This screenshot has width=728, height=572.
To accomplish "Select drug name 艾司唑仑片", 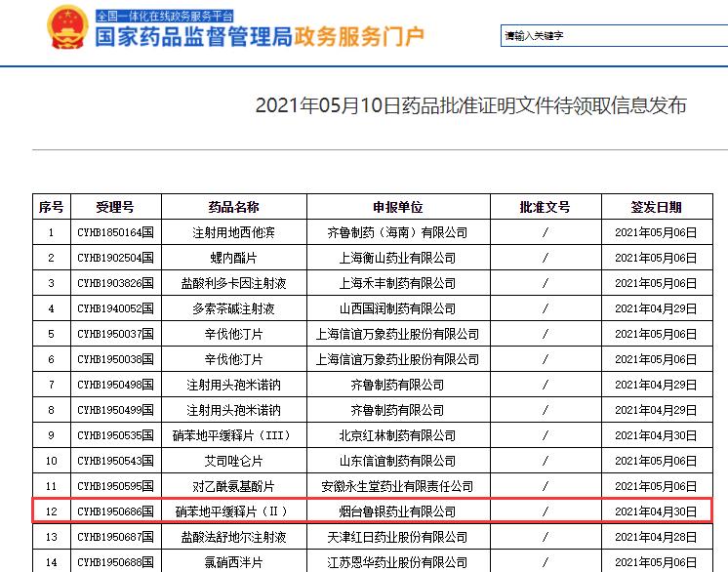I will coord(233,461).
